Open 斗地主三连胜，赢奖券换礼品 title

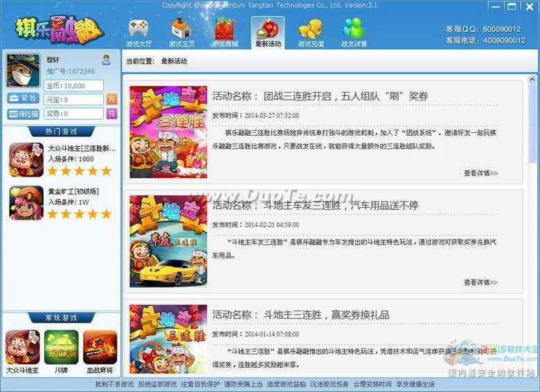(x=300, y=315)
